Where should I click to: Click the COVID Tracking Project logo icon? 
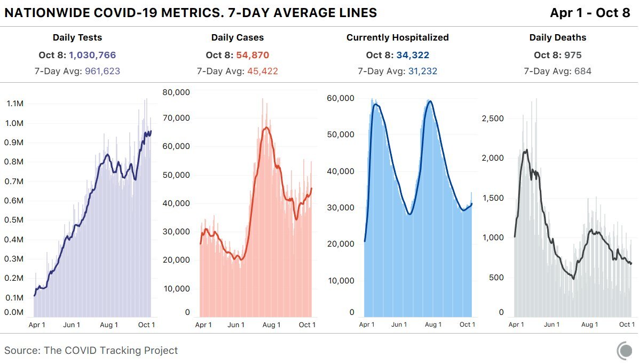tap(624, 351)
